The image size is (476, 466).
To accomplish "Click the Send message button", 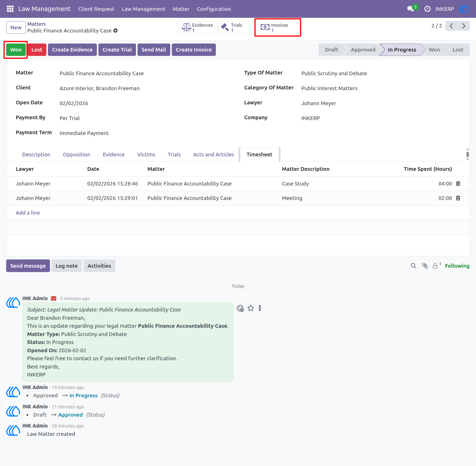I will pos(28,266).
